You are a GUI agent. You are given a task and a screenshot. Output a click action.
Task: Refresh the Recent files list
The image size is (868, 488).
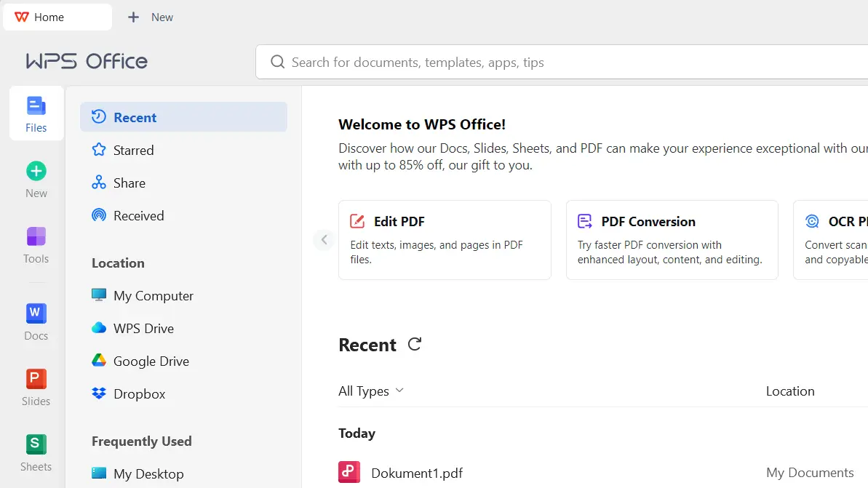(x=414, y=345)
